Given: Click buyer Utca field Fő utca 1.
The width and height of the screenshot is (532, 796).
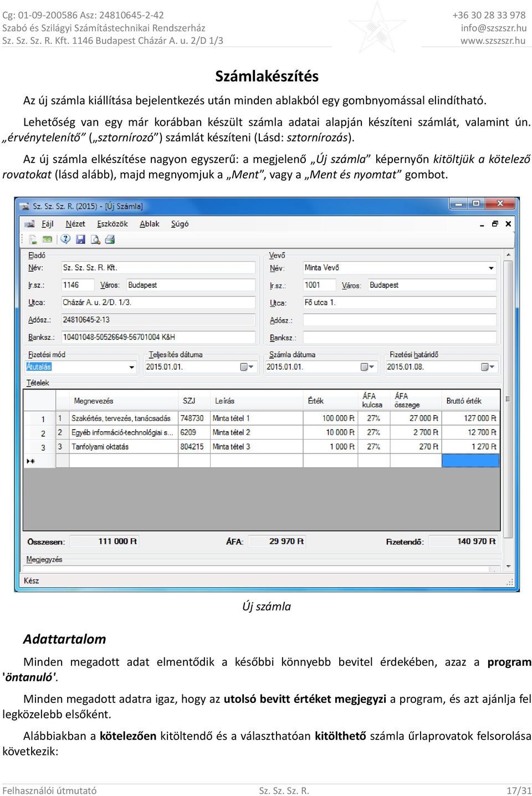Looking at the screenshot, I should (x=400, y=303).
